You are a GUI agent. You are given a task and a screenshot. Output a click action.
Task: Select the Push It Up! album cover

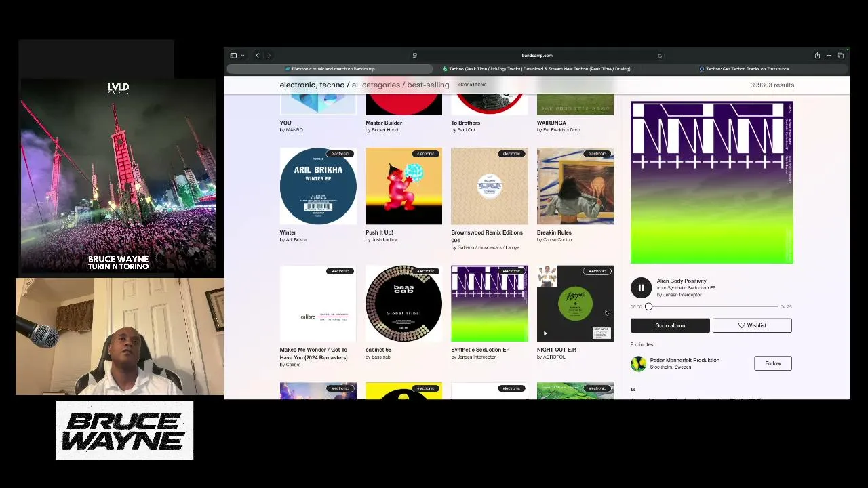click(403, 186)
